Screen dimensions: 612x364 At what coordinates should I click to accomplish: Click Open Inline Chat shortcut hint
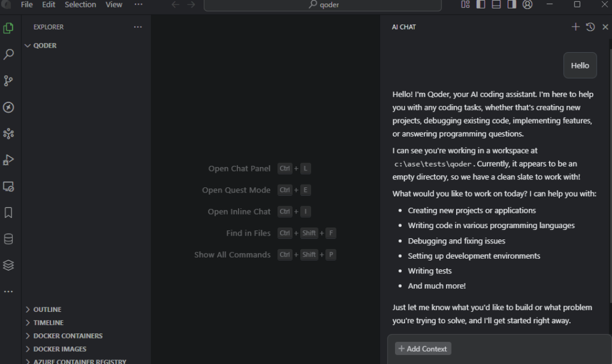tap(259, 212)
